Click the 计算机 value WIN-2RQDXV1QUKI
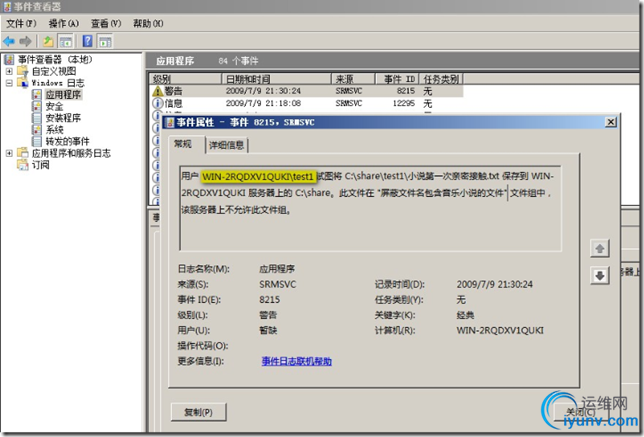Viewport: 644px width, 437px height. 500,330
